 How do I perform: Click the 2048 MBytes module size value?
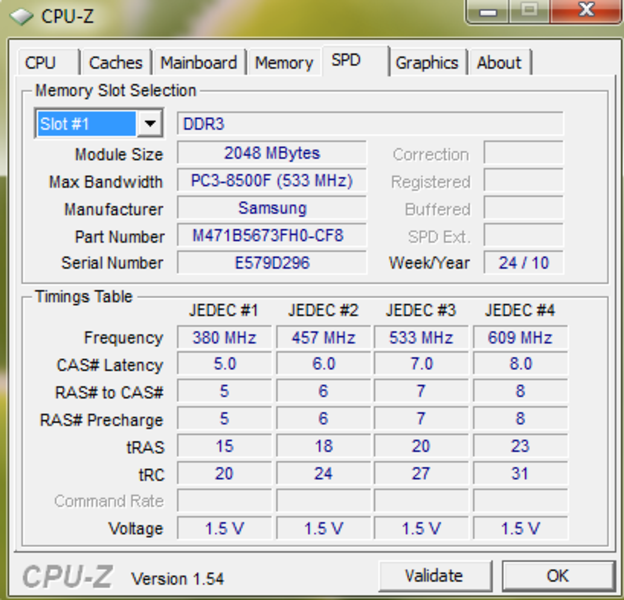[272, 153]
